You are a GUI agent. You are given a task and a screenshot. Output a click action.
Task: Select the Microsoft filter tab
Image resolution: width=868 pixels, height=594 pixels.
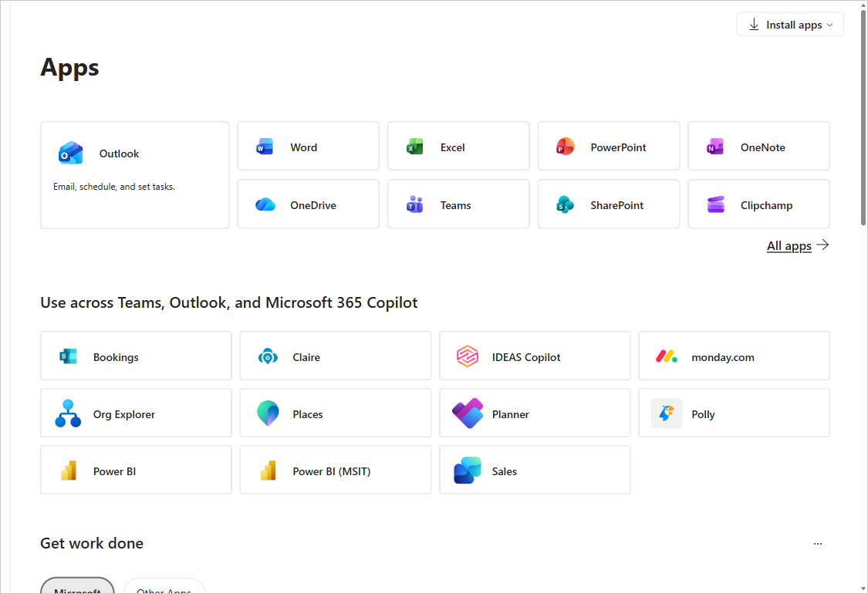coord(77,586)
